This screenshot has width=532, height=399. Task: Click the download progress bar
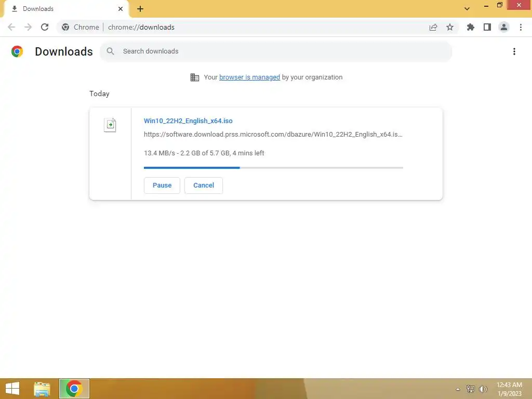click(x=273, y=168)
